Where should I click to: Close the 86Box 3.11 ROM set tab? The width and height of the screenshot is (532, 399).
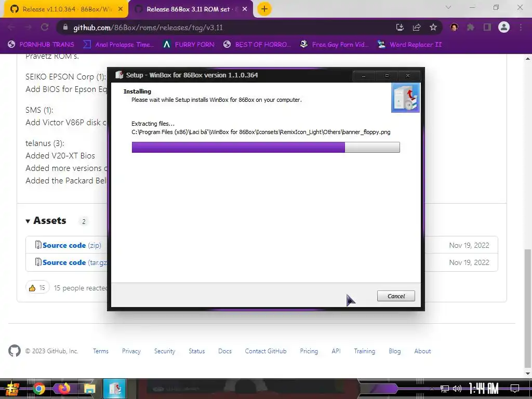click(x=245, y=9)
